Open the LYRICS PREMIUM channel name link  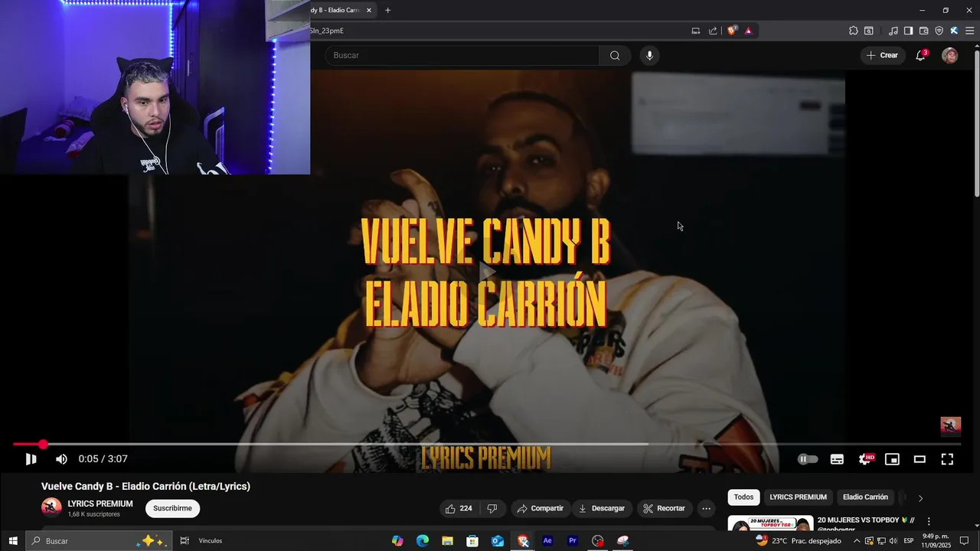100,504
